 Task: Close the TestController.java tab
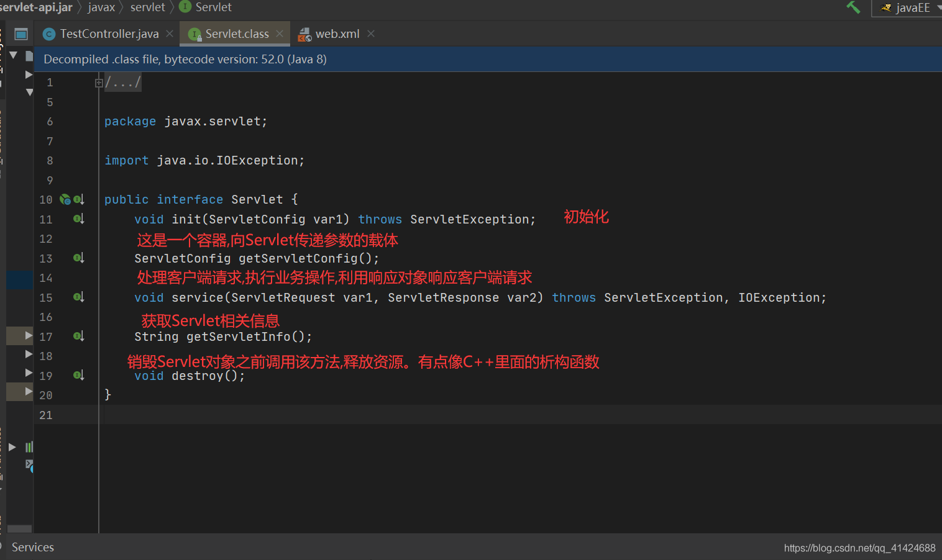coord(170,34)
